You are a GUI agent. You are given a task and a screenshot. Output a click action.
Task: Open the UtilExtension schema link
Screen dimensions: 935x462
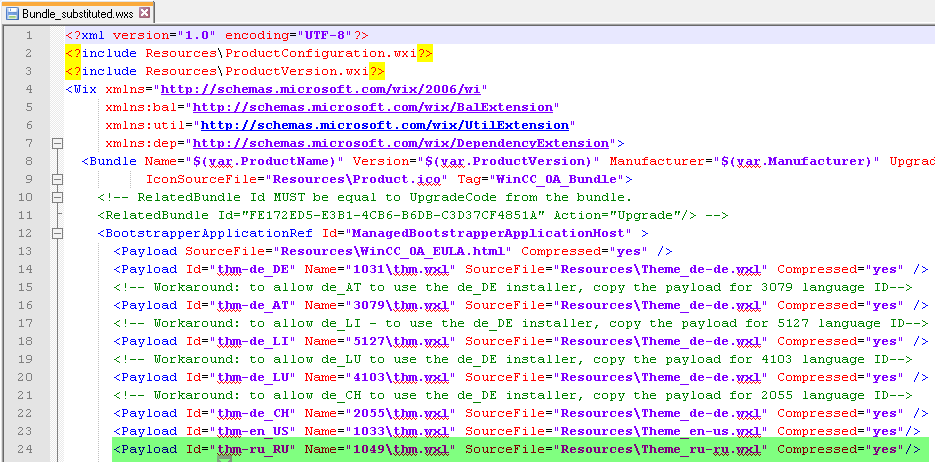tap(385, 125)
